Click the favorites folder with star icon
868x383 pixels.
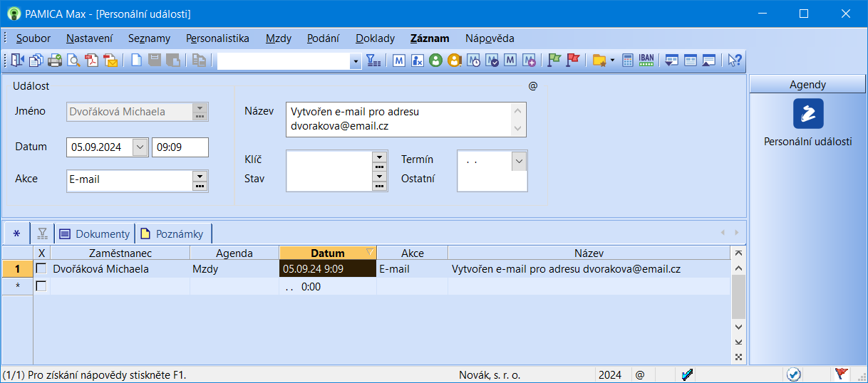click(599, 61)
